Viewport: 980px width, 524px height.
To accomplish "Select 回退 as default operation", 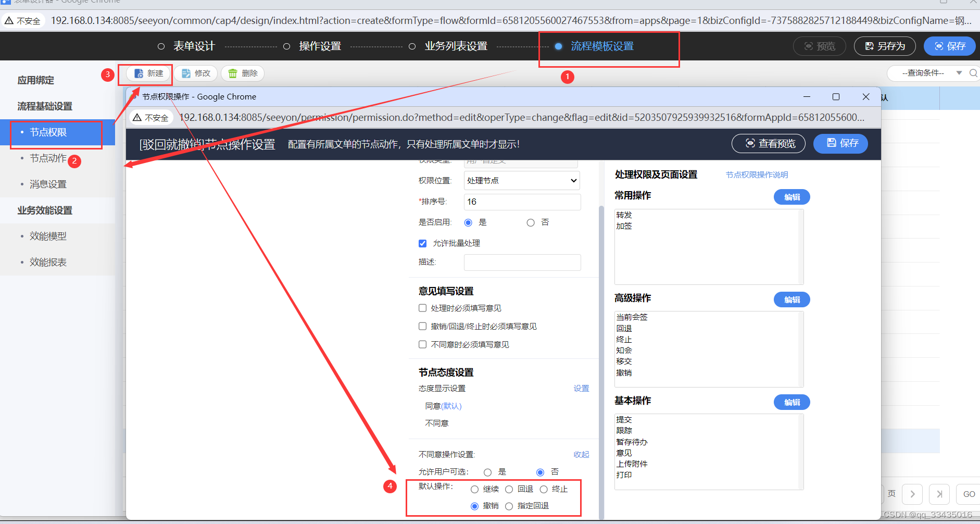I will tap(509, 490).
